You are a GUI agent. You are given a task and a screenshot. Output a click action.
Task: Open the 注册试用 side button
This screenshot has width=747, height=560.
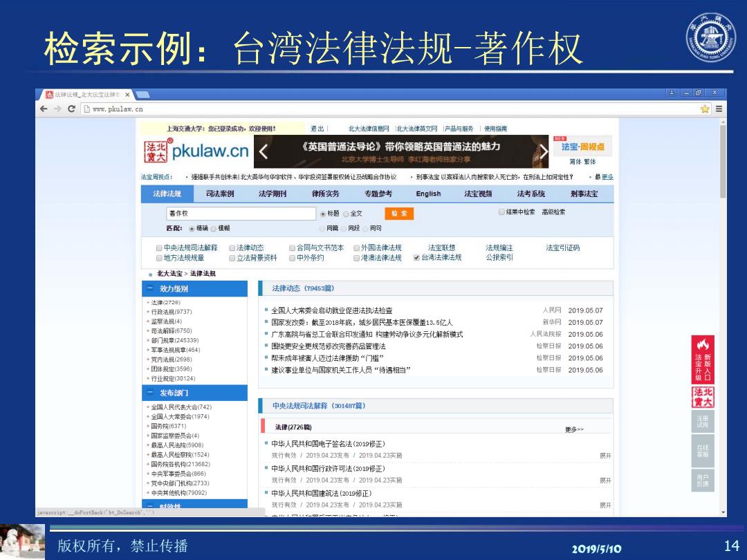coord(703,422)
